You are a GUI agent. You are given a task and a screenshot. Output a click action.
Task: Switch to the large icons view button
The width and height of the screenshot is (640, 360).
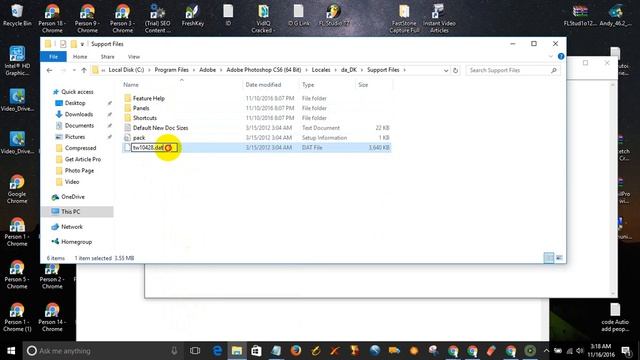(559, 258)
